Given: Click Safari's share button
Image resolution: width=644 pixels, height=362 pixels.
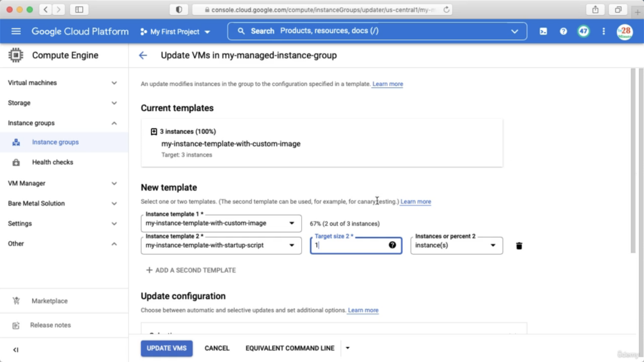Looking at the screenshot, I should (x=596, y=10).
